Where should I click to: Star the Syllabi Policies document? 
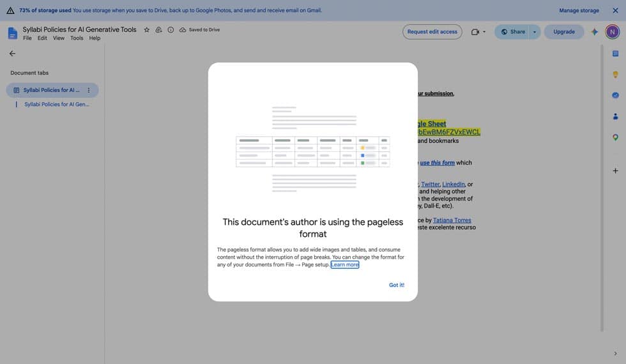pyautogui.click(x=146, y=30)
